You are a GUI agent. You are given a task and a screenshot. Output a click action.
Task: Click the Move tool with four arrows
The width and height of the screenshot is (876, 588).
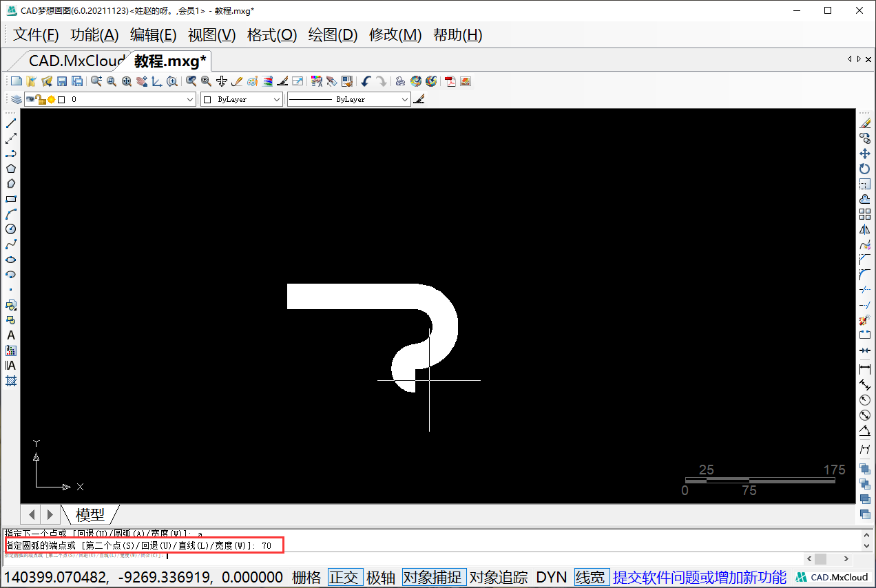click(x=865, y=154)
